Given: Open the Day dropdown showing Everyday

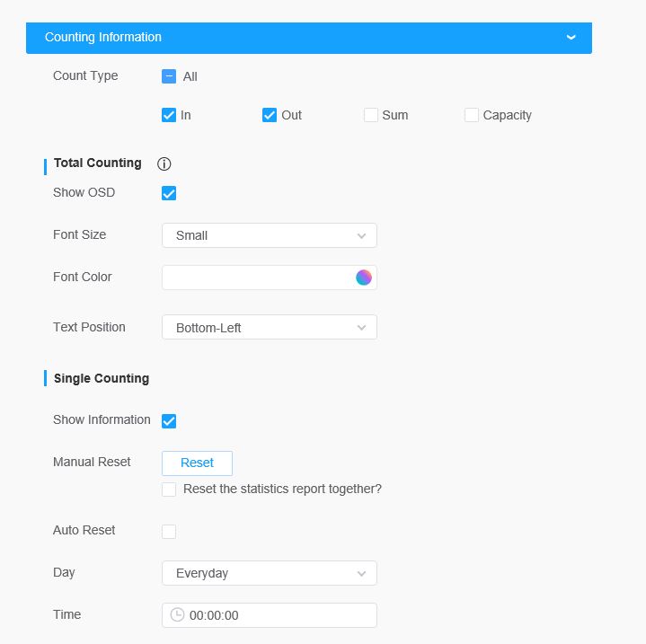Looking at the screenshot, I should 270,573.
